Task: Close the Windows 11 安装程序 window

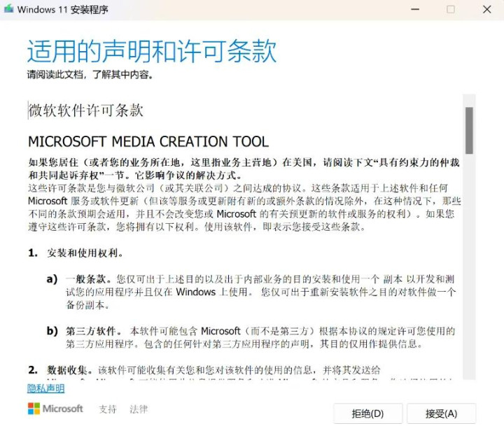Action: coord(487,9)
